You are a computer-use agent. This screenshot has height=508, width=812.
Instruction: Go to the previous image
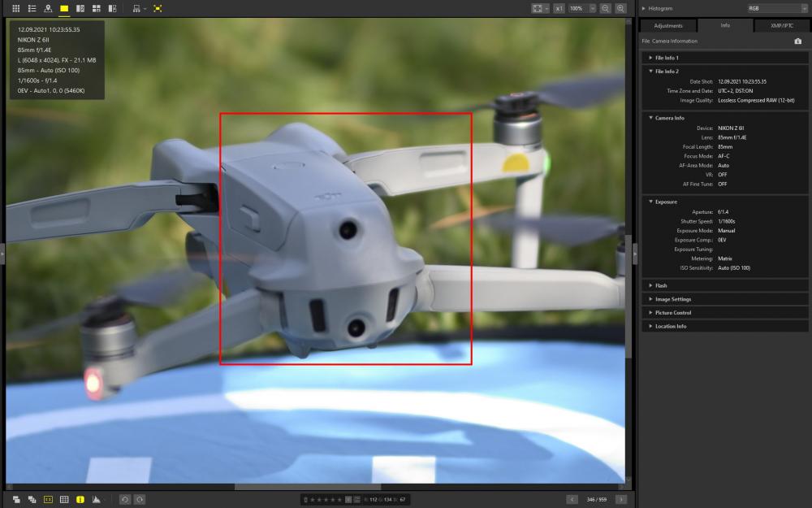(x=572, y=500)
